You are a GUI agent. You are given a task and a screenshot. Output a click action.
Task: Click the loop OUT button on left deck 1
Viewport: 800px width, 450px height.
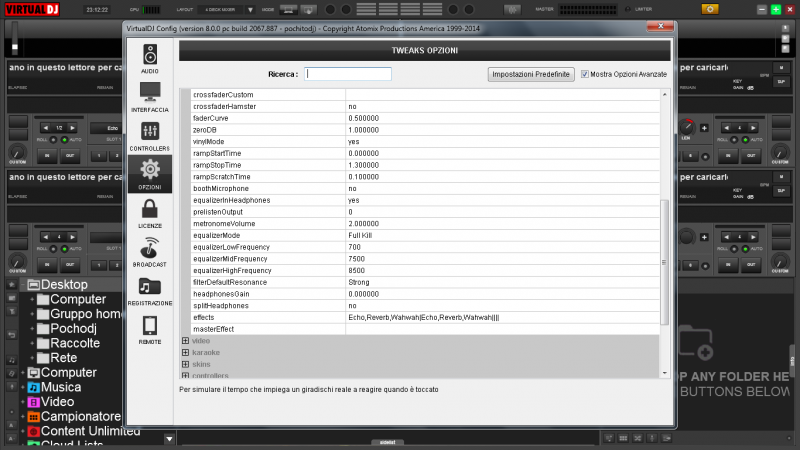70,156
